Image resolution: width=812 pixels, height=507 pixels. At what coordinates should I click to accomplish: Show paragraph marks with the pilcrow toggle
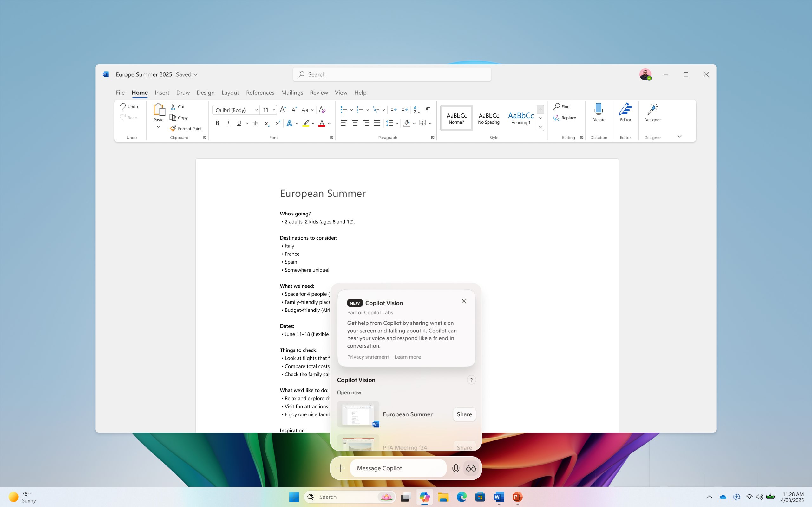coord(428,110)
